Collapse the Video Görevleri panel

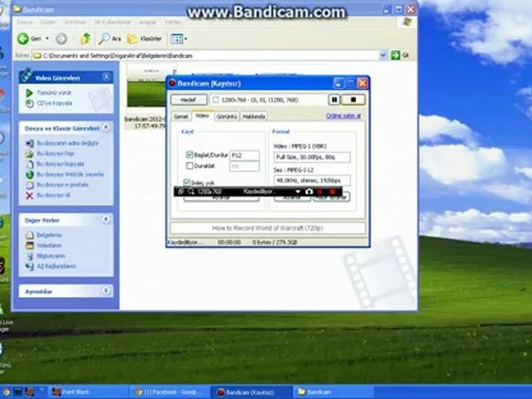point(106,77)
